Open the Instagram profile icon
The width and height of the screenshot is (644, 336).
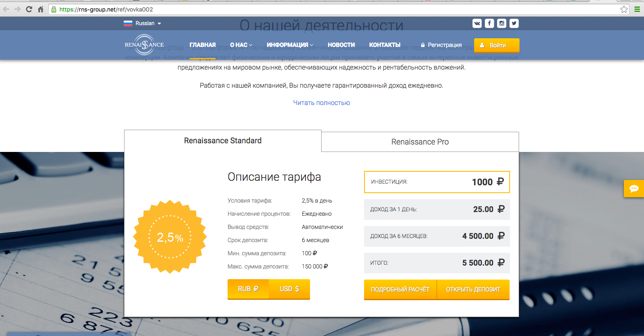tap(502, 23)
